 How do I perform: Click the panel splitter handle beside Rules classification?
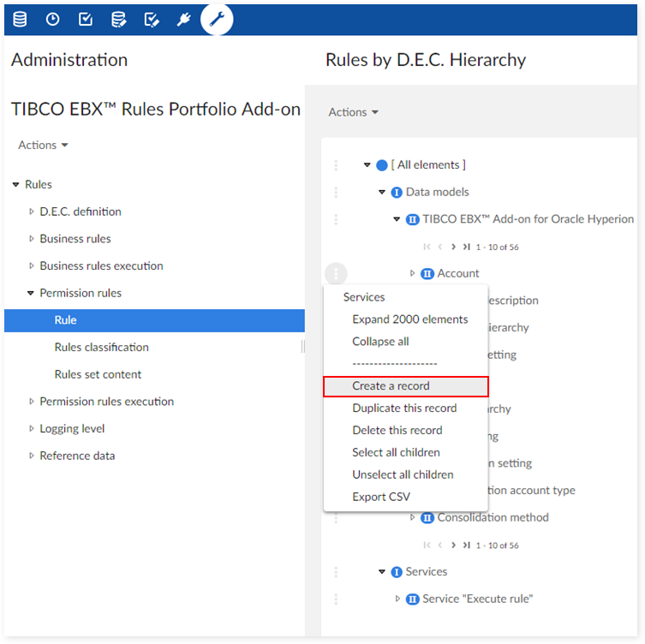tap(302, 347)
